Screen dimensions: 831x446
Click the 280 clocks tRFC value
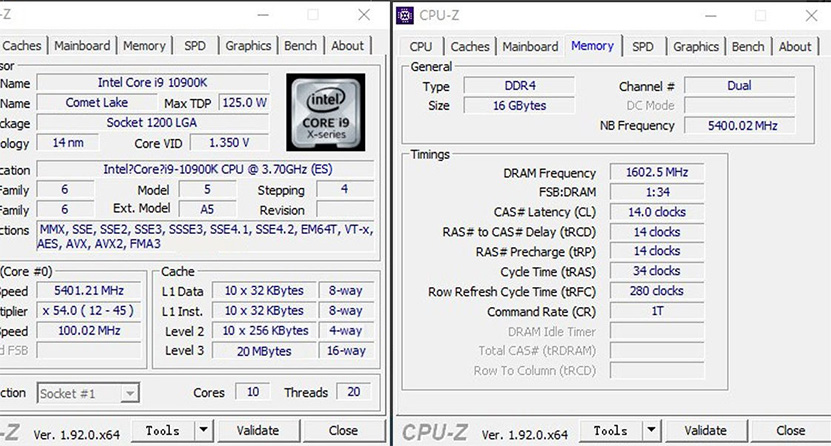pos(657,291)
